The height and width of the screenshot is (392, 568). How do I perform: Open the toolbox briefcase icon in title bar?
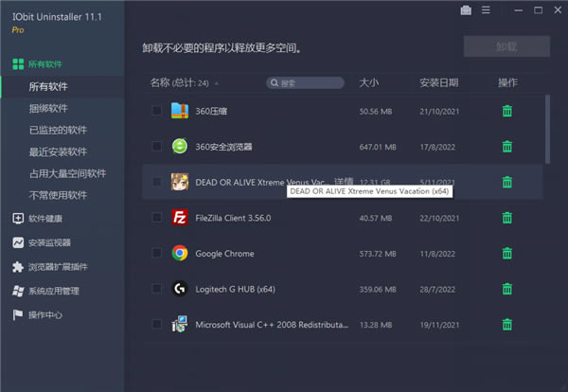pos(466,10)
